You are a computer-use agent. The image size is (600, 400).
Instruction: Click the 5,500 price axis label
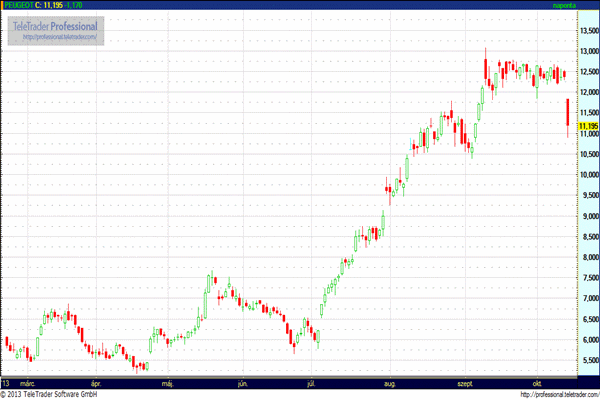point(588,360)
